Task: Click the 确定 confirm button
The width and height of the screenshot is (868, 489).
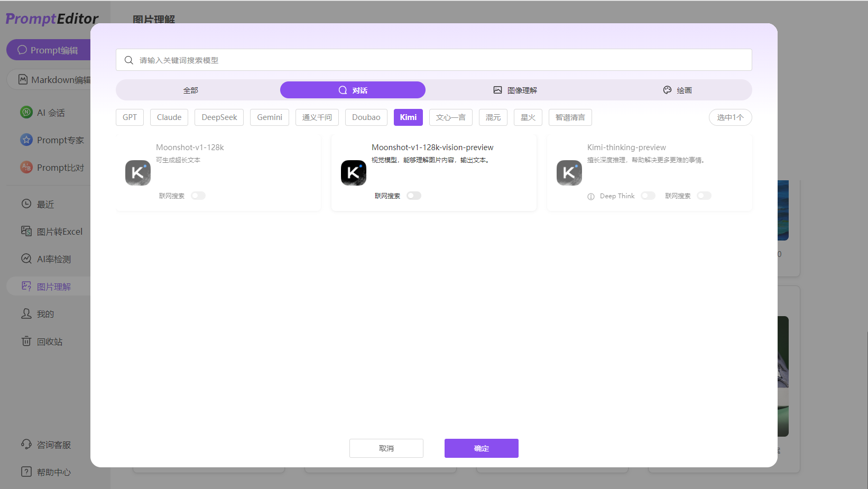Action: (x=481, y=448)
